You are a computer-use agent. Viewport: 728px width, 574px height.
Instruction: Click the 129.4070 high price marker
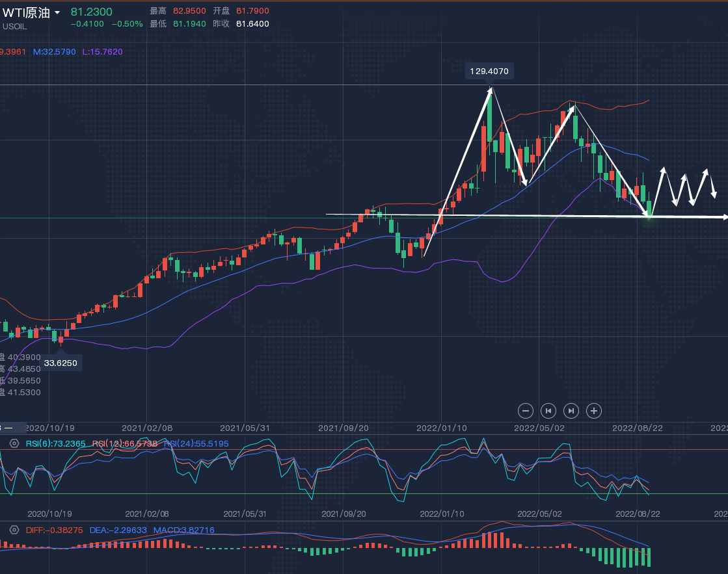[490, 71]
